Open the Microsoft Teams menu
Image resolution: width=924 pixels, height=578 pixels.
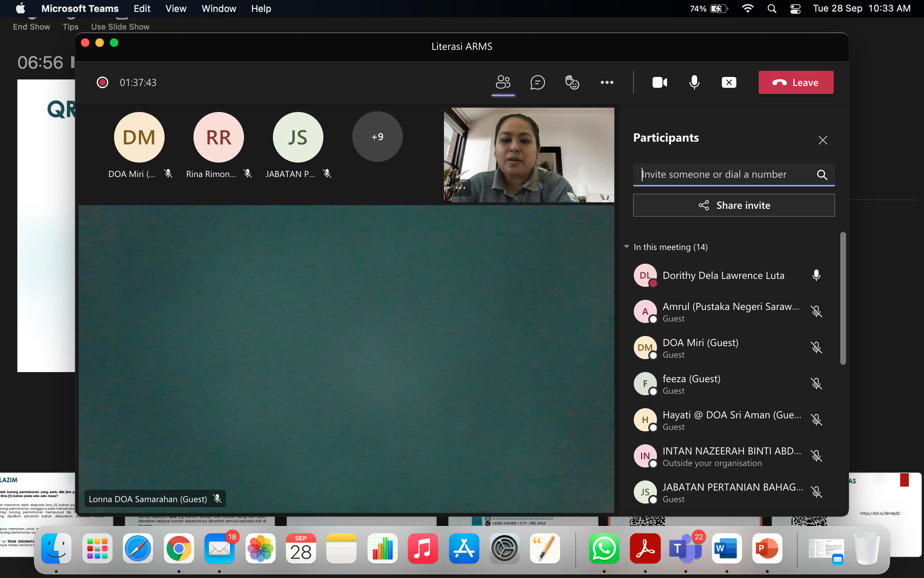coord(80,8)
